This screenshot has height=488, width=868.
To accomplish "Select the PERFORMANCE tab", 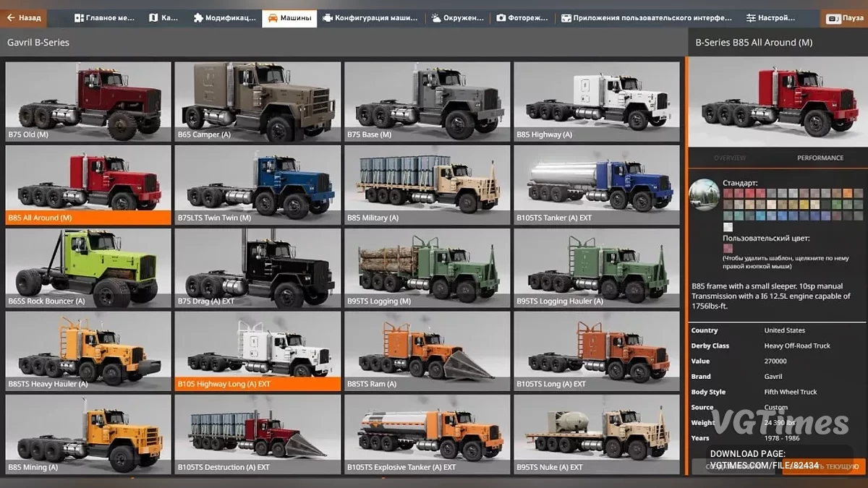I will 820,158.
